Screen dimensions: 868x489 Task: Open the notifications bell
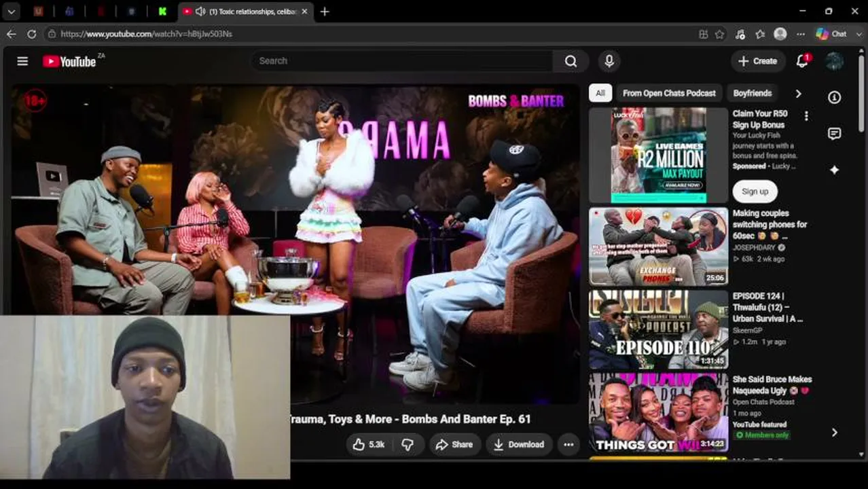(x=802, y=61)
